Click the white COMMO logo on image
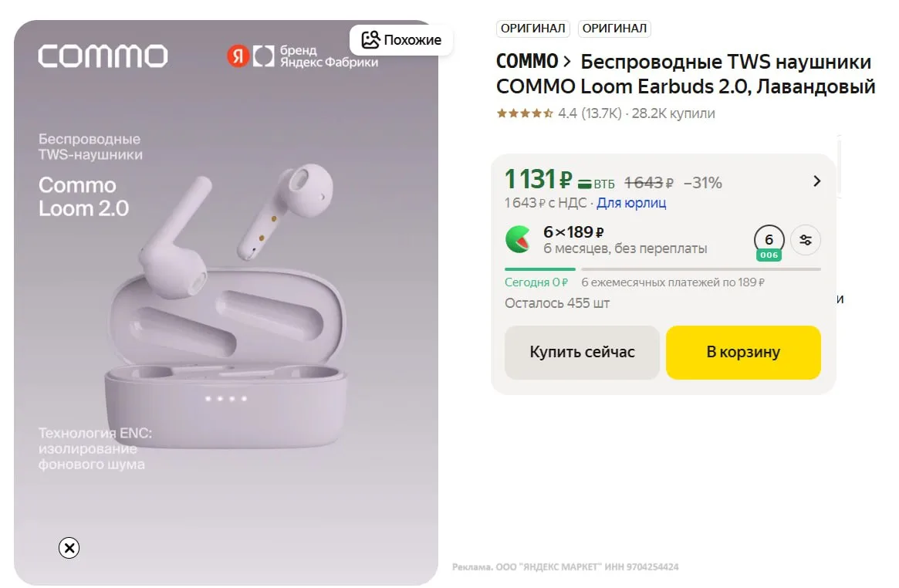The width and height of the screenshot is (899, 588). [x=103, y=56]
